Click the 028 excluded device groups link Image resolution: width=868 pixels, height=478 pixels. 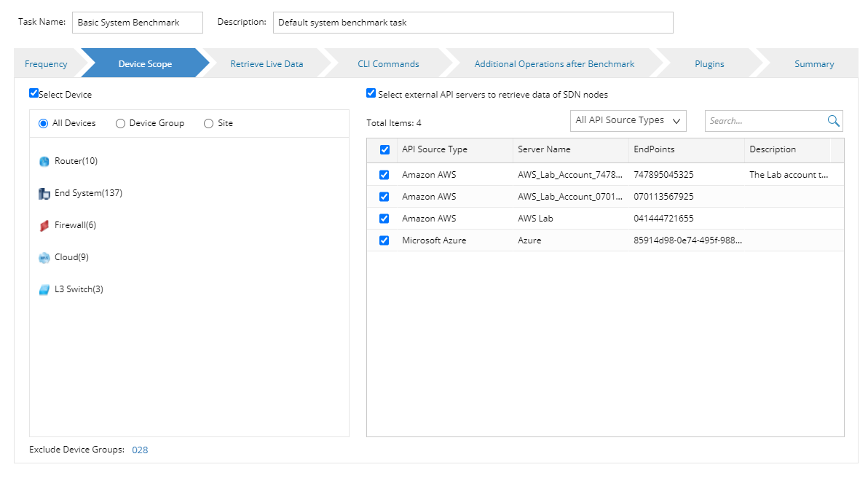pos(140,450)
